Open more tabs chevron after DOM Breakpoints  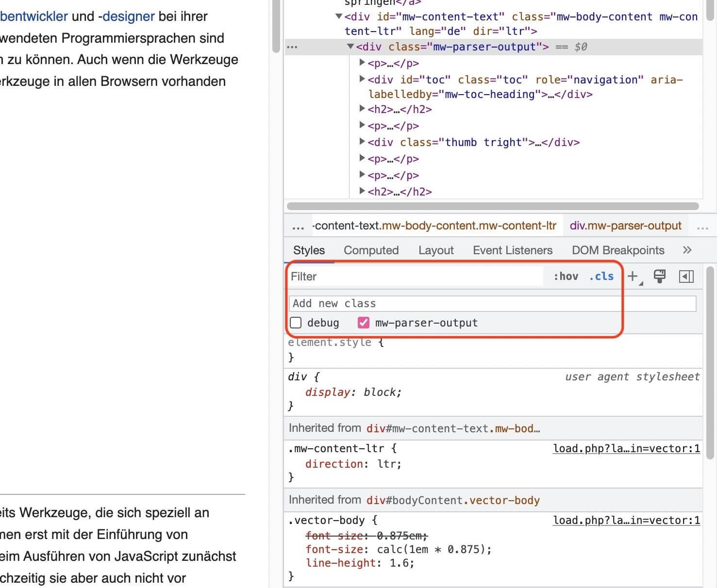687,250
